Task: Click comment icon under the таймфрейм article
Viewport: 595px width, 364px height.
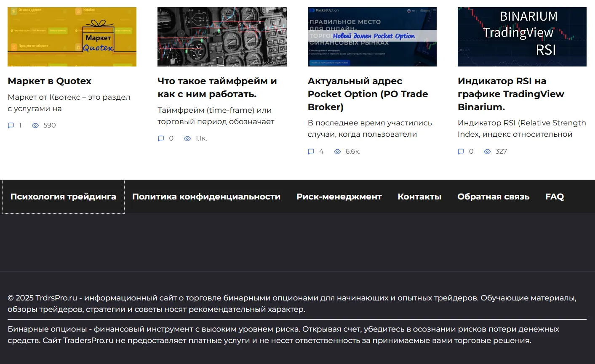Action: [161, 138]
